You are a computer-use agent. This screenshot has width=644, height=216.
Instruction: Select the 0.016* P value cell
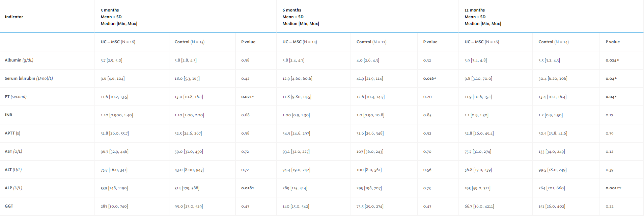point(429,79)
